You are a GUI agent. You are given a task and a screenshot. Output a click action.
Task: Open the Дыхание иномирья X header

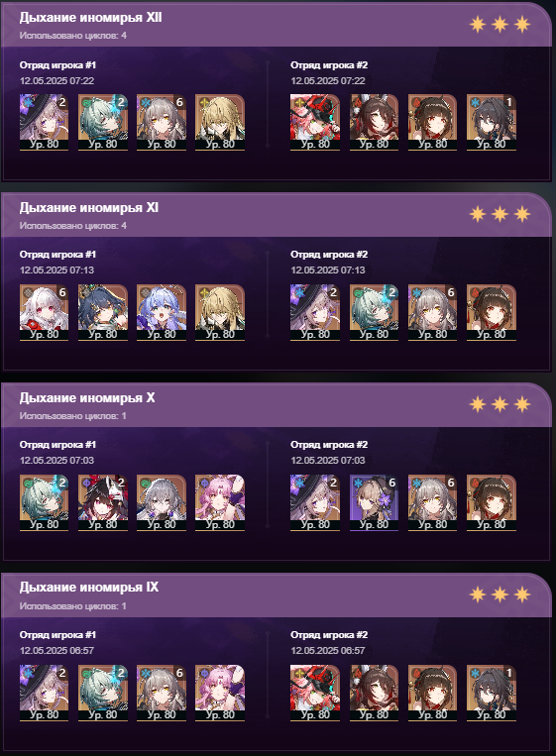(276, 405)
